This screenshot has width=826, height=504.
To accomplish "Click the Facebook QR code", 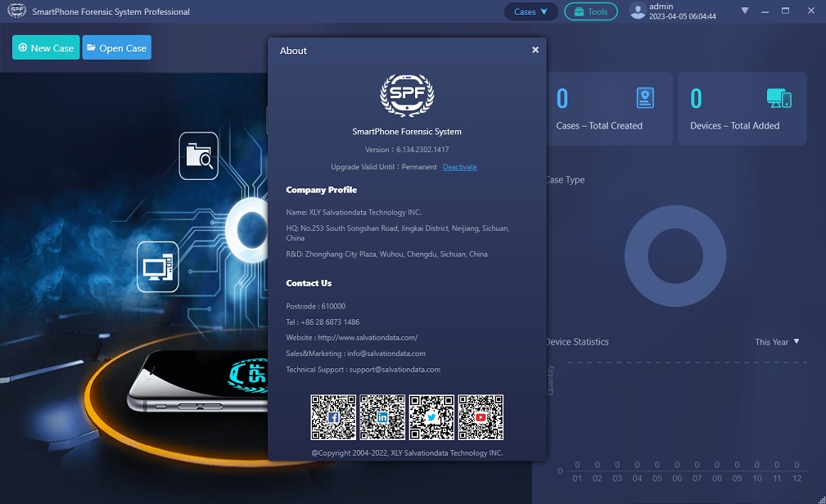I will (333, 417).
